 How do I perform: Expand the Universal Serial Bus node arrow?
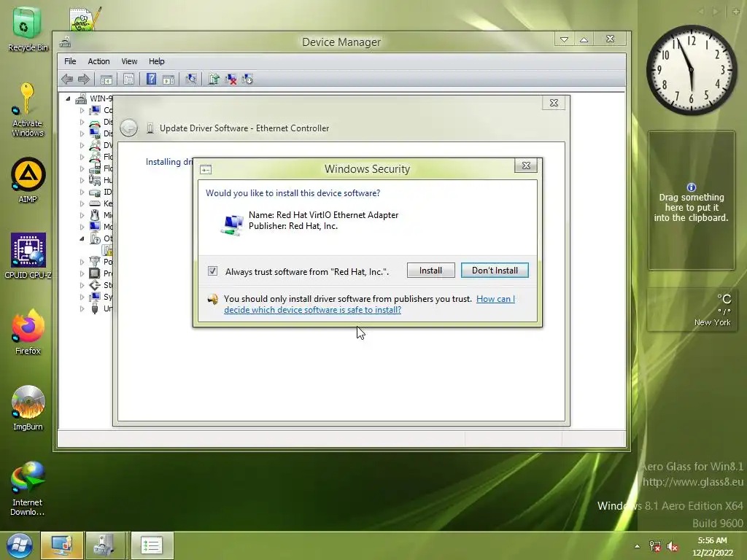[x=82, y=308]
